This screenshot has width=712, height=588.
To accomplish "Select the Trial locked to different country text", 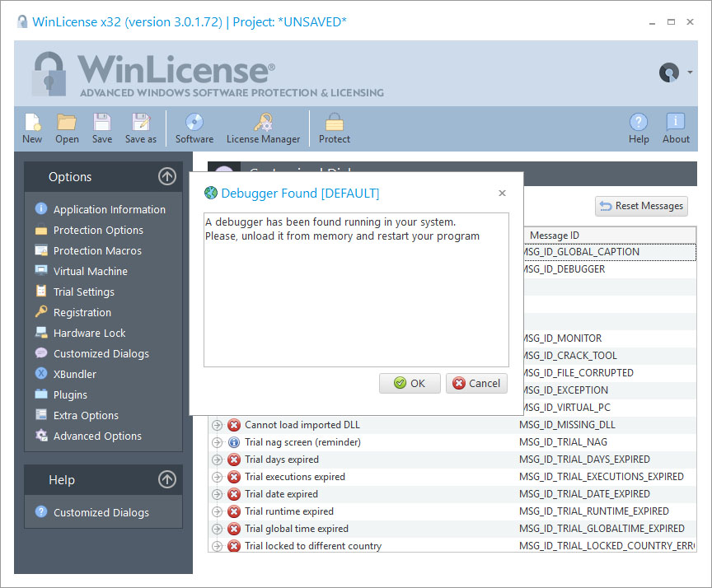I will pos(313,546).
